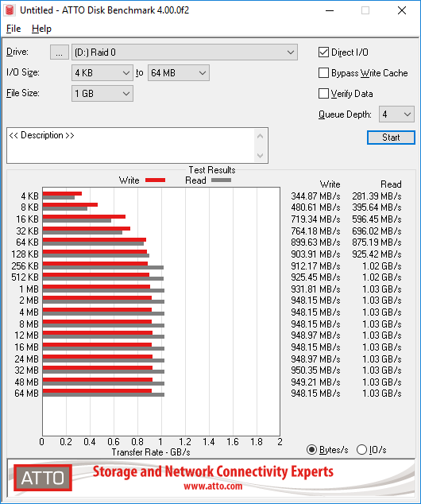421x504 pixels.
Task: Open the 64 MB maximum I/O size dropdown
Action: click(178, 73)
